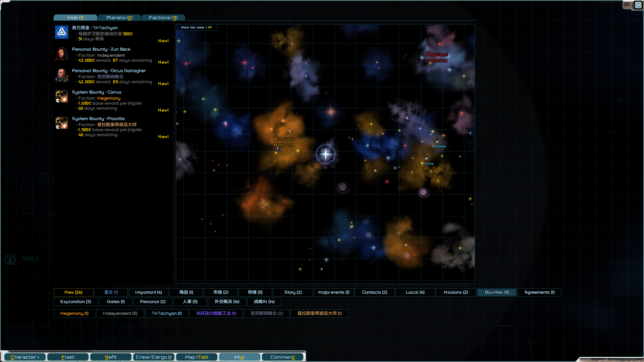Screen dimensions: 644x362
Task: Open the Fleet screen
Action: 68,357
